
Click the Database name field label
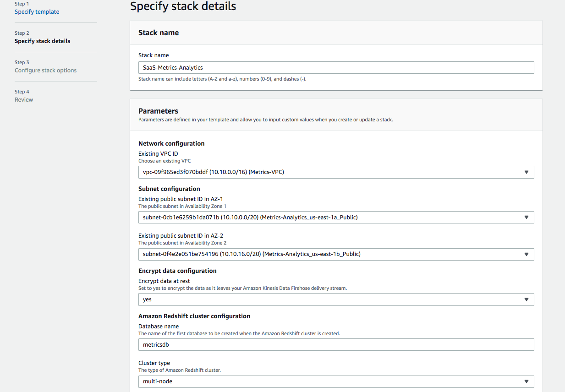coord(159,327)
